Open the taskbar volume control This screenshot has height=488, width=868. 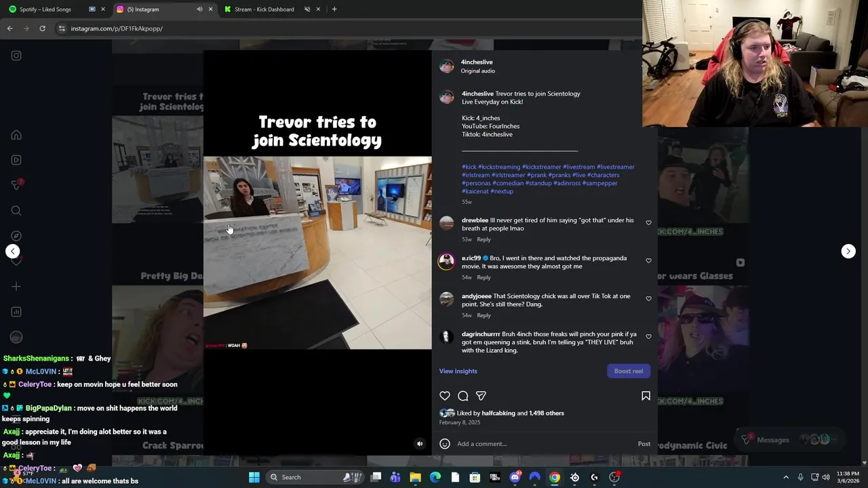tap(826, 477)
